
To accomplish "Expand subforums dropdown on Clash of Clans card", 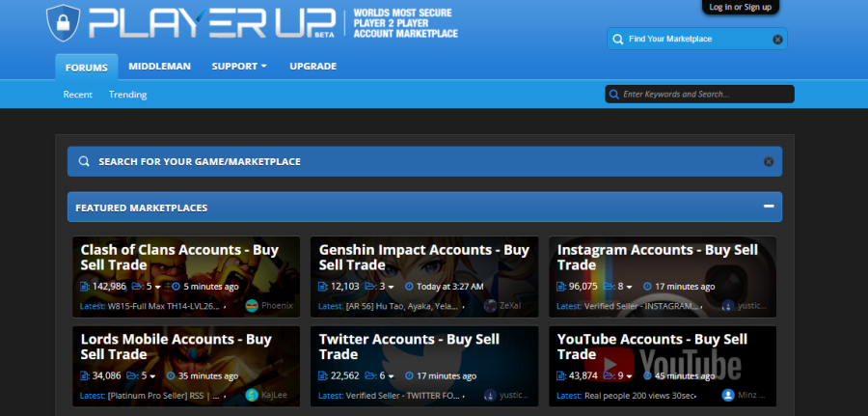I will click(158, 287).
